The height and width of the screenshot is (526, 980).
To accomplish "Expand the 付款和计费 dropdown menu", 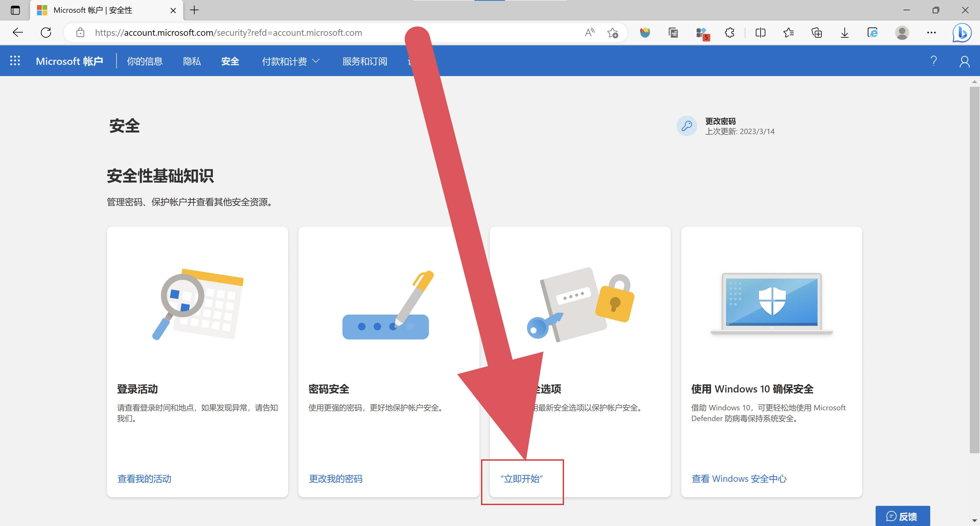I will pos(291,61).
